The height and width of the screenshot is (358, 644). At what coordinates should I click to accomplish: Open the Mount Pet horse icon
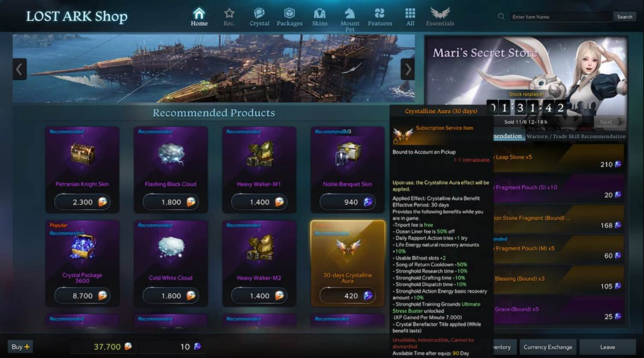pos(349,13)
